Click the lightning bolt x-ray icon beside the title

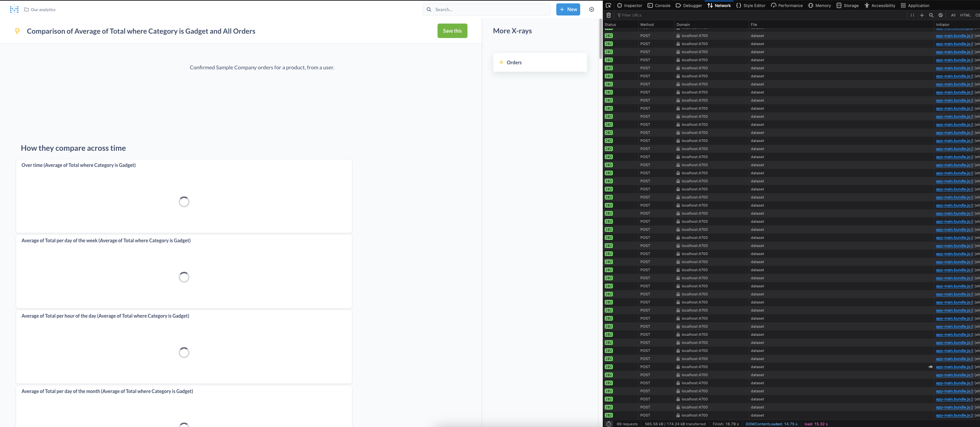pyautogui.click(x=17, y=31)
